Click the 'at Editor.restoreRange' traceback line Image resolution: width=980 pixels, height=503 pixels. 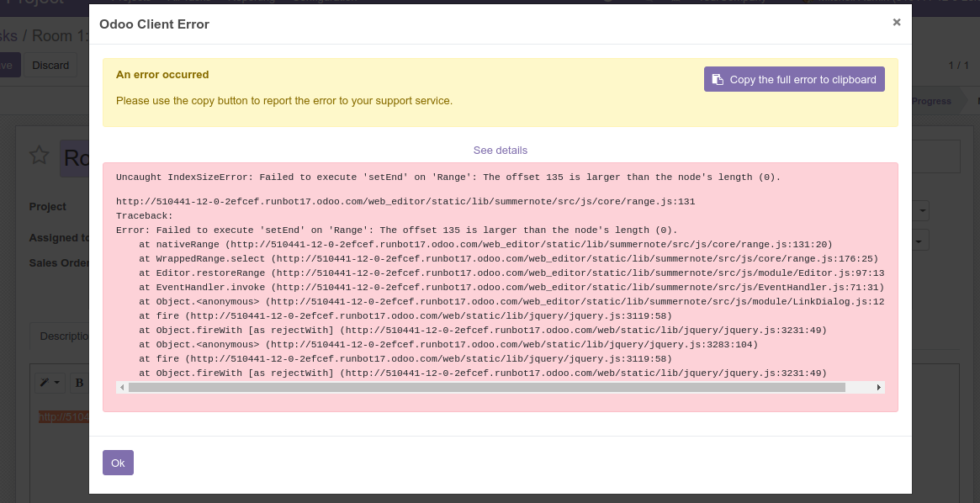(x=511, y=273)
